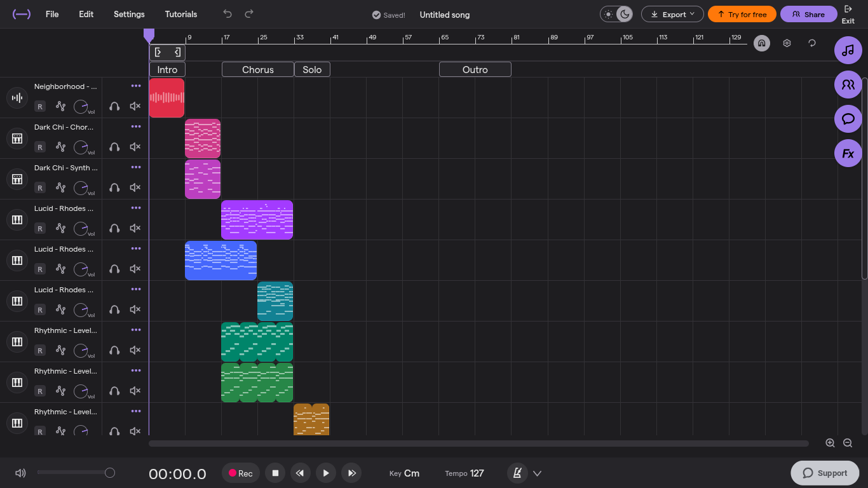Screen dimensions: 868x488
Task: Open the chat comments panel
Action: [x=848, y=119]
